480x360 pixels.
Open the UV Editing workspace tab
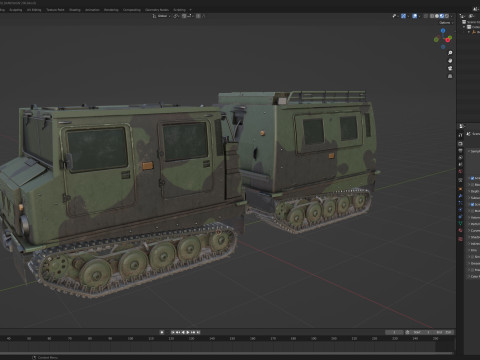click(34, 10)
